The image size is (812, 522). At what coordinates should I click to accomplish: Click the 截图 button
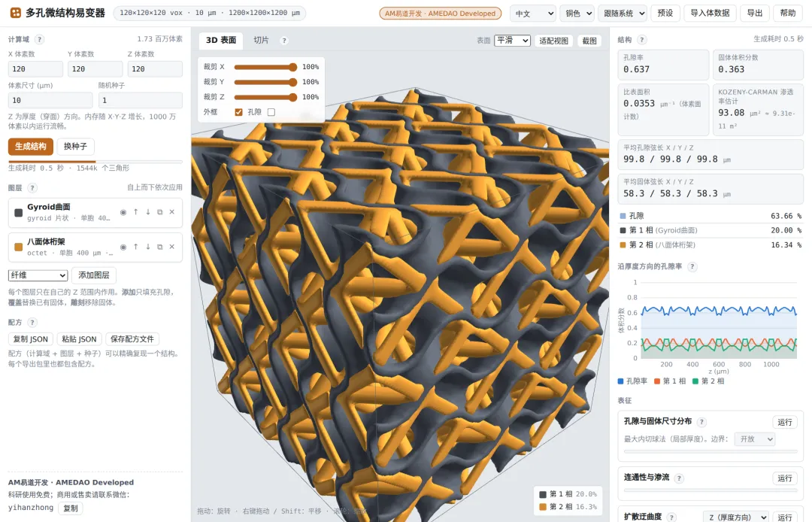tap(589, 41)
